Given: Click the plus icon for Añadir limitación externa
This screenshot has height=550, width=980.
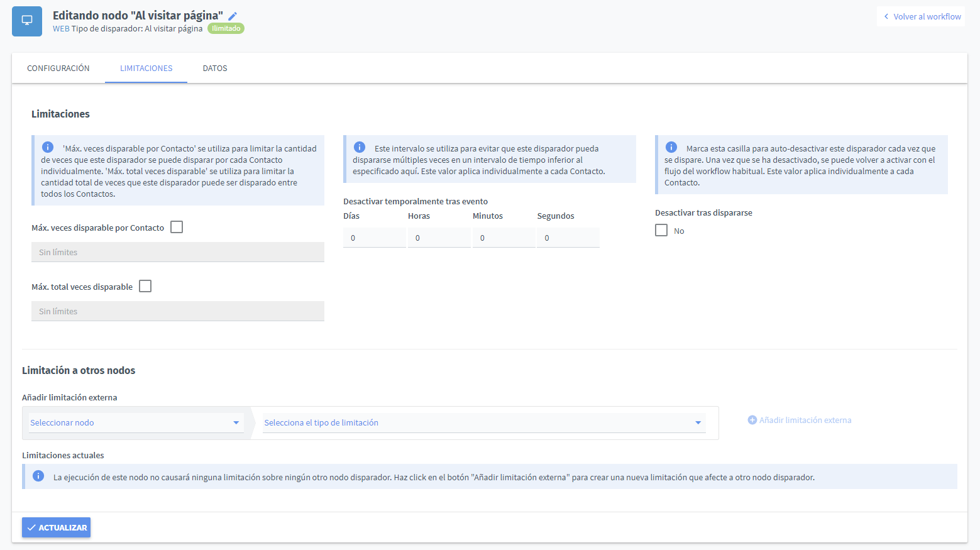Looking at the screenshot, I should [752, 420].
